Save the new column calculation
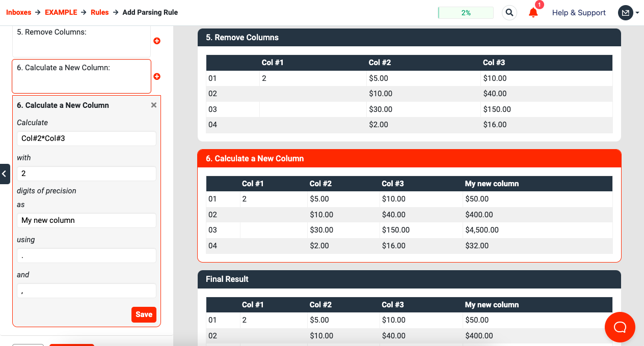This screenshot has width=644, height=346. (144, 314)
